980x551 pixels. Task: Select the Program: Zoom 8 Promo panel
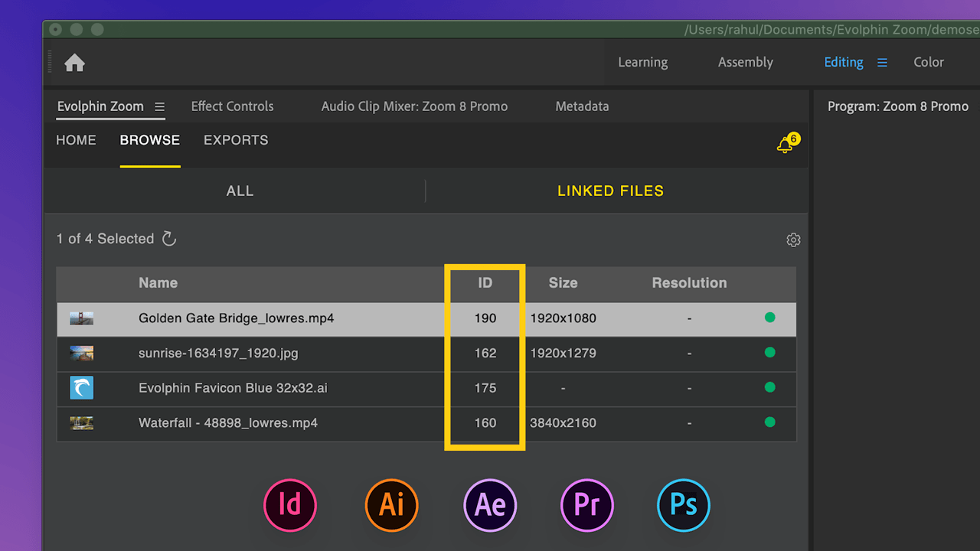pos(898,106)
